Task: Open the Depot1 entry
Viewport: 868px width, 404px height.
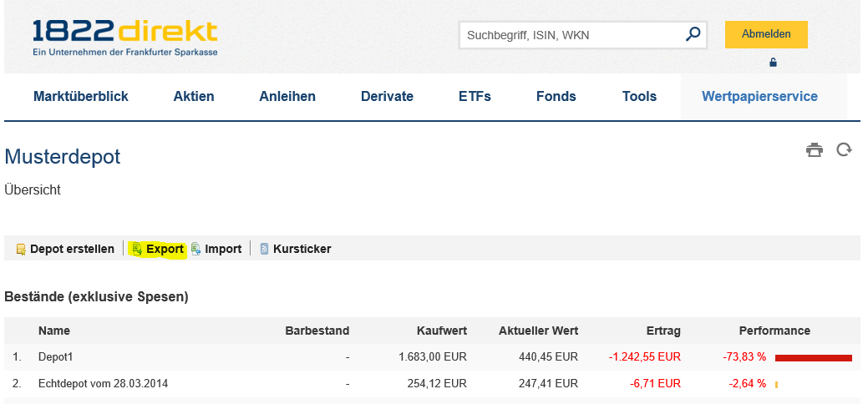Action: pyautogui.click(x=56, y=357)
